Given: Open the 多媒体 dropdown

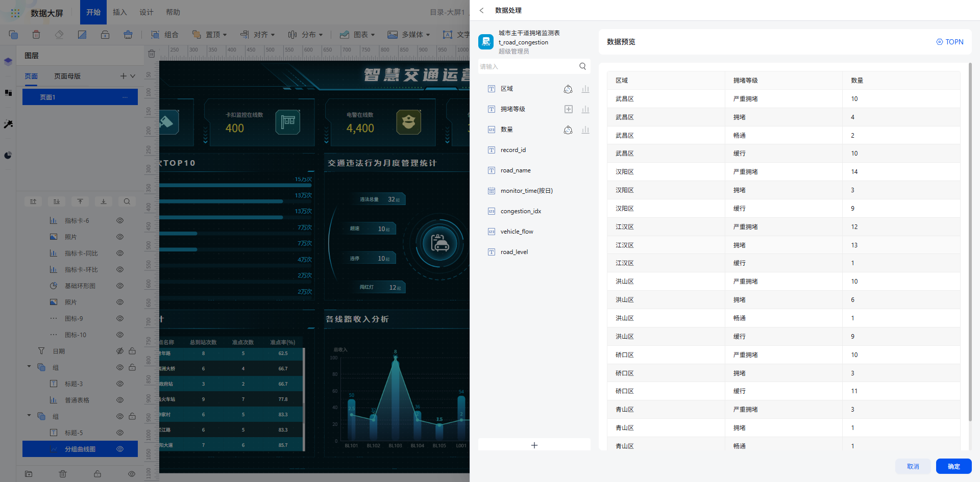Looking at the screenshot, I should (x=409, y=35).
